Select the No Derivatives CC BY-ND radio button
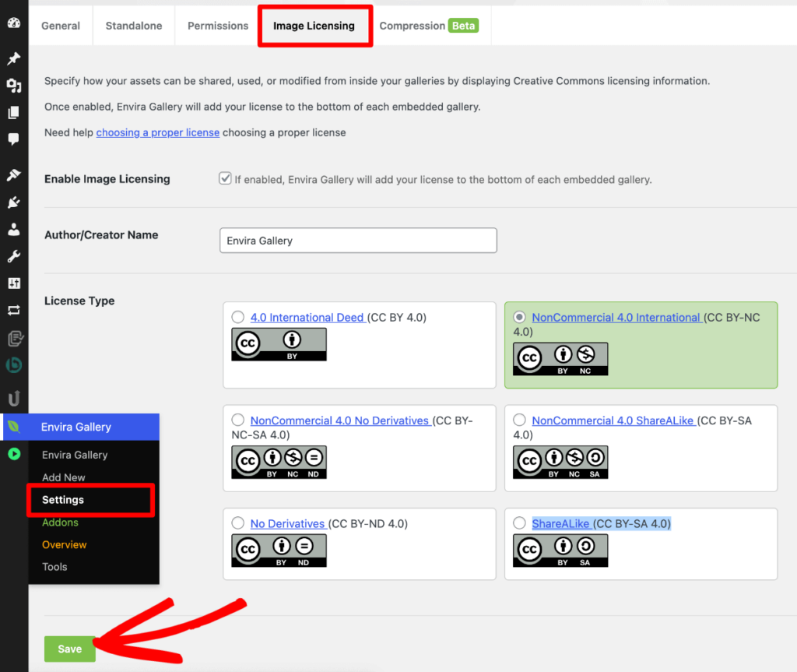 [x=238, y=523]
